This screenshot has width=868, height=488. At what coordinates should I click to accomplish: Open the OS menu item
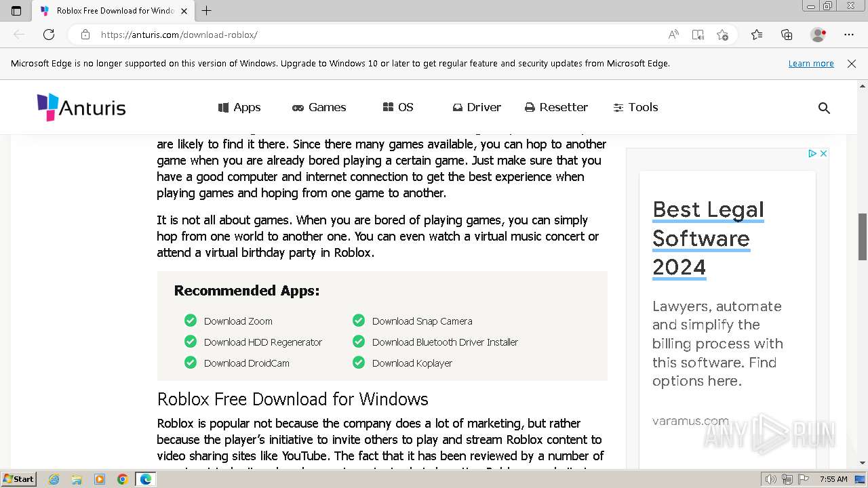(398, 107)
